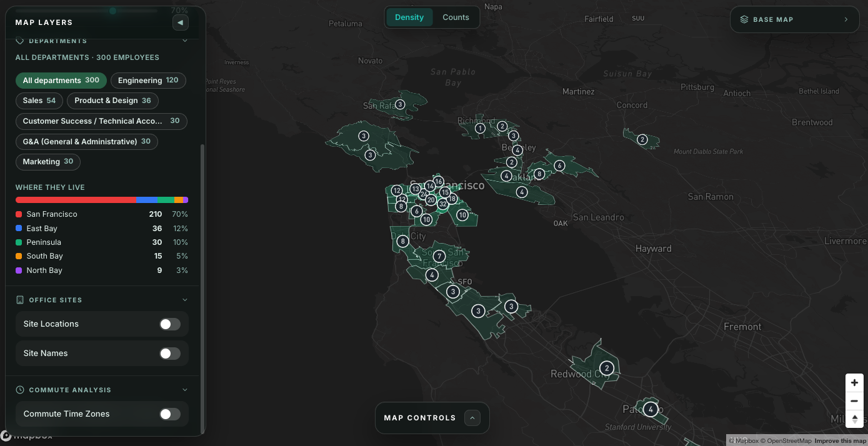Image resolution: width=868 pixels, height=446 pixels.
Task: Click the 20 cluster marker in San Francisco
Action: click(x=431, y=200)
